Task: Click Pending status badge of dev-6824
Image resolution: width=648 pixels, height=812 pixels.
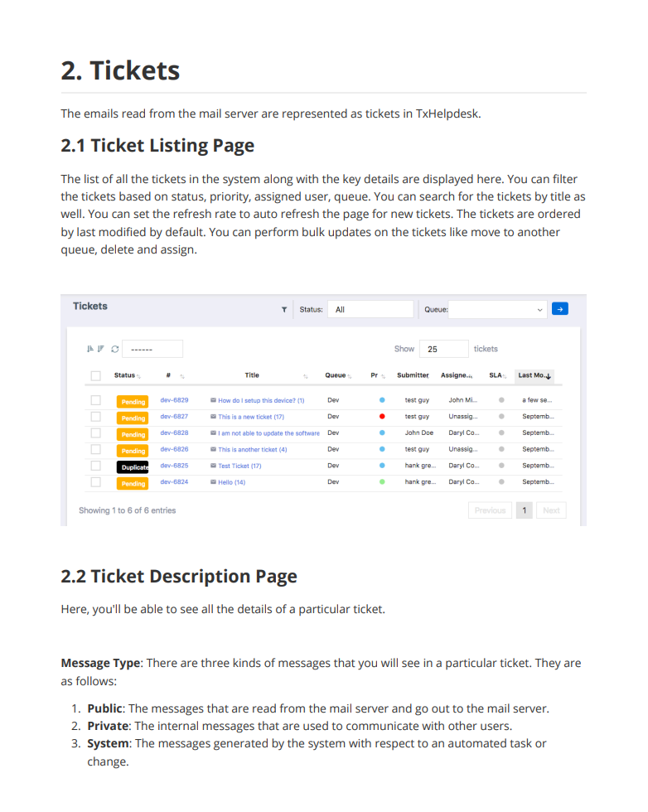Action: point(133,484)
